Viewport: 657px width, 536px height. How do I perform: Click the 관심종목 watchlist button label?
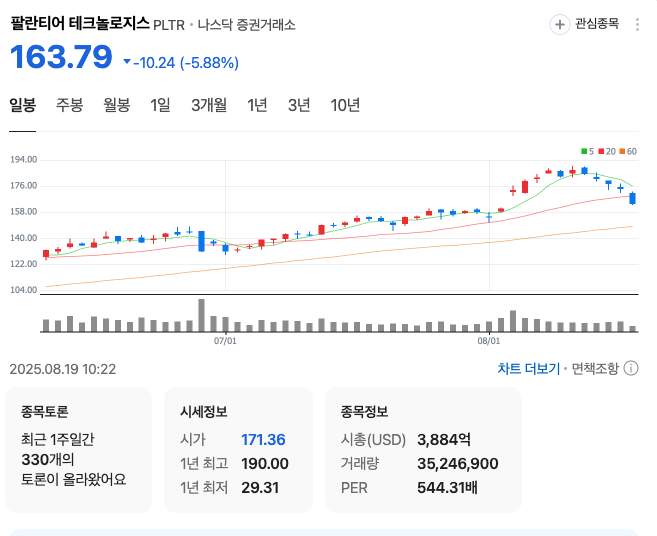click(597, 24)
